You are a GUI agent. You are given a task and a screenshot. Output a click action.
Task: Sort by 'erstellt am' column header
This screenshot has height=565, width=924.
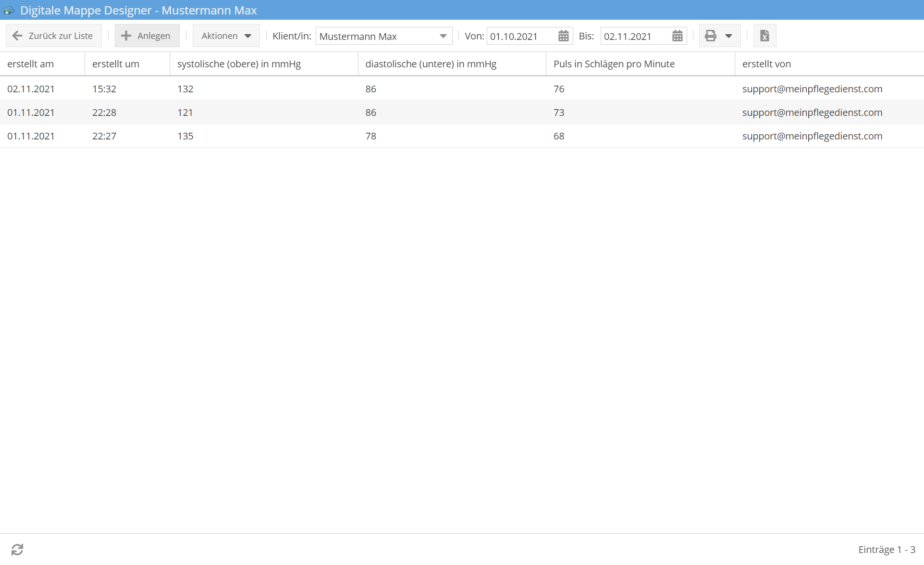(x=31, y=64)
